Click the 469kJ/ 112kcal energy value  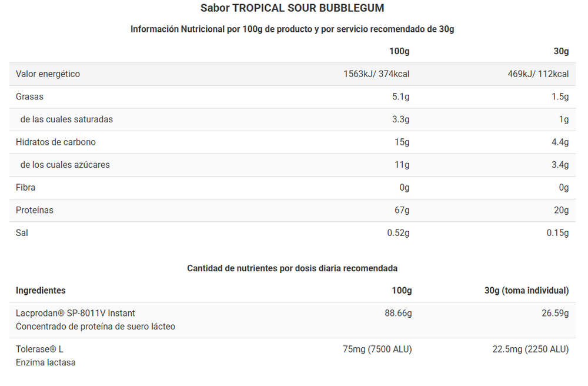[538, 74]
